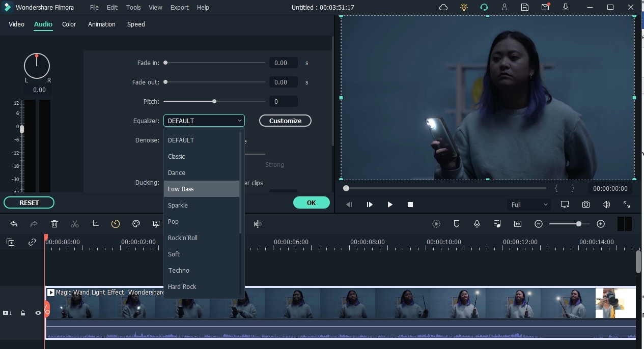The image size is (644, 349).
Task: Open the File menu
Action: 94,7
